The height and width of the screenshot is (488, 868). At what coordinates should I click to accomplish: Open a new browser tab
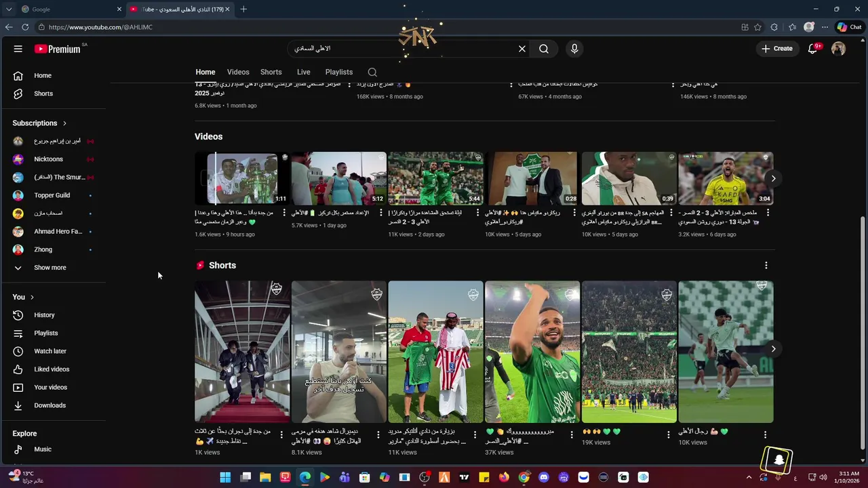[243, 9]
